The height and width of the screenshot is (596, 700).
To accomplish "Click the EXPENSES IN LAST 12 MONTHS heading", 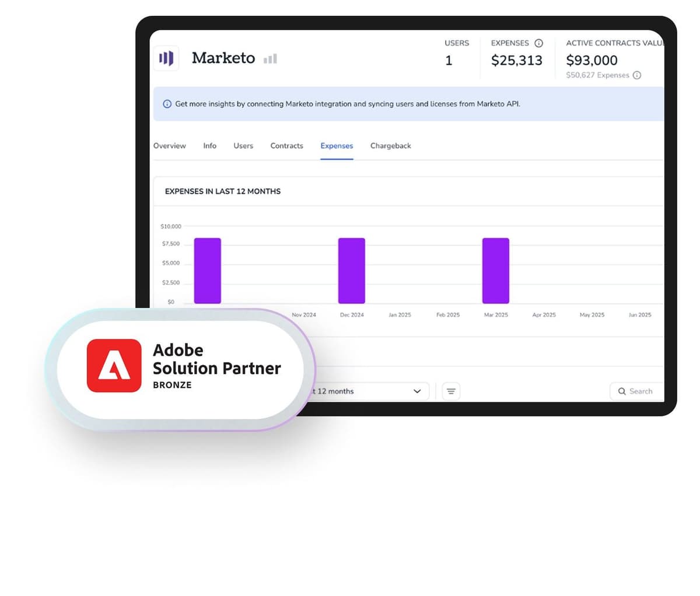I will 223,191.
